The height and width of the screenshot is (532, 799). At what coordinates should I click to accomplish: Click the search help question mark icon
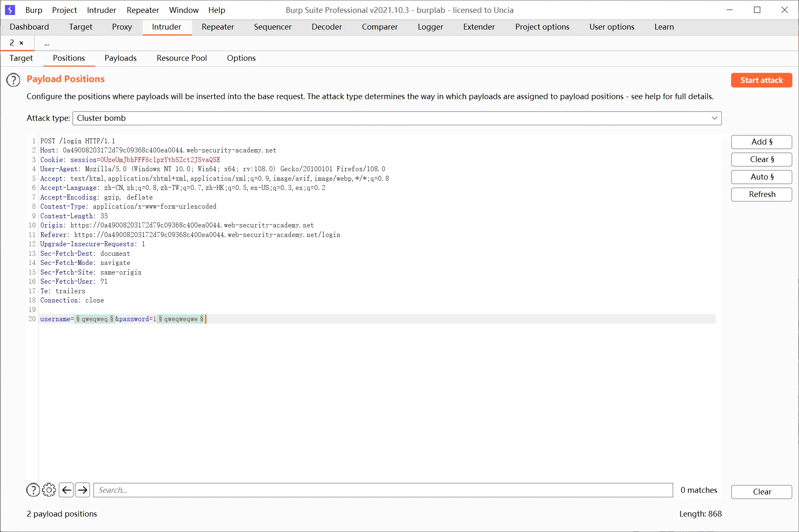33,490
